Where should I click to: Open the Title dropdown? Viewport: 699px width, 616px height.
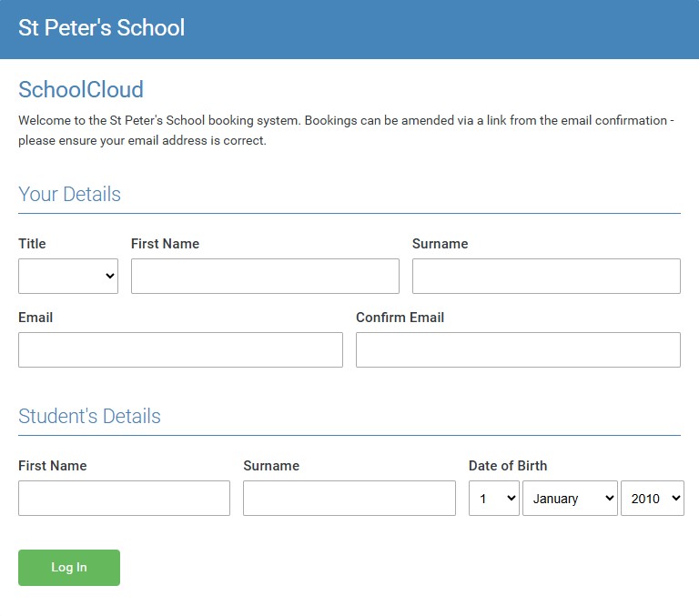(x=68, y=276)
